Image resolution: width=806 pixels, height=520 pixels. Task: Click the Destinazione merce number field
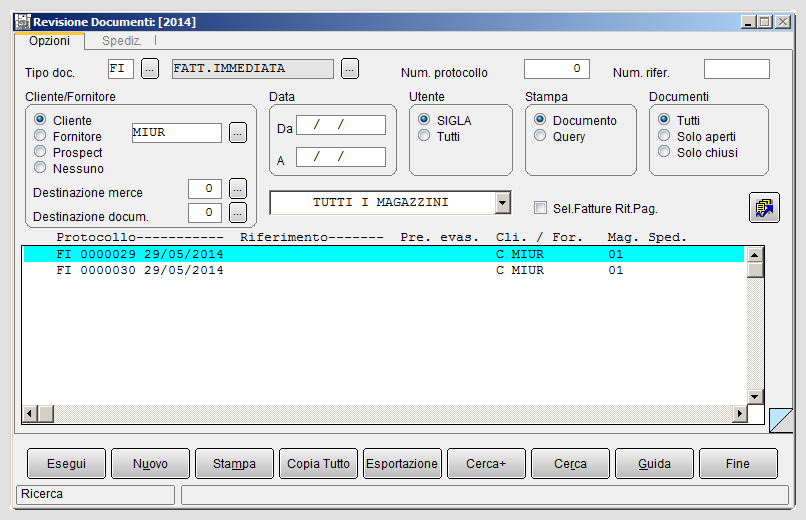click(x=205, y=189)
